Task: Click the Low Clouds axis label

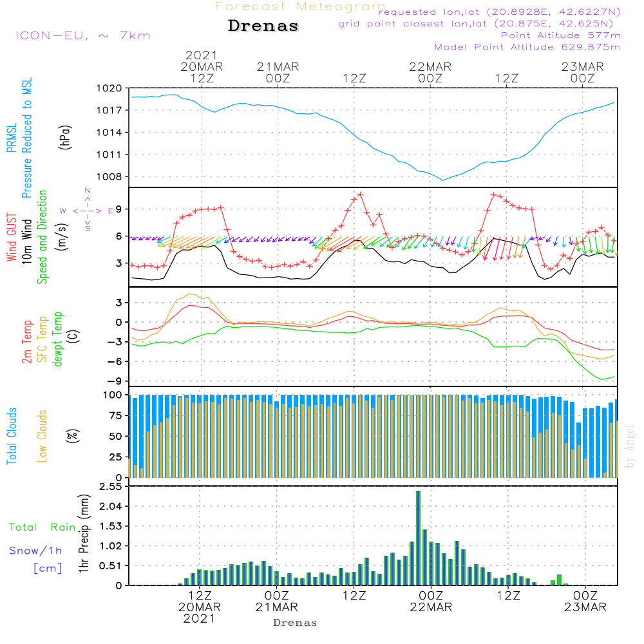Action: (x=43, y=436)
